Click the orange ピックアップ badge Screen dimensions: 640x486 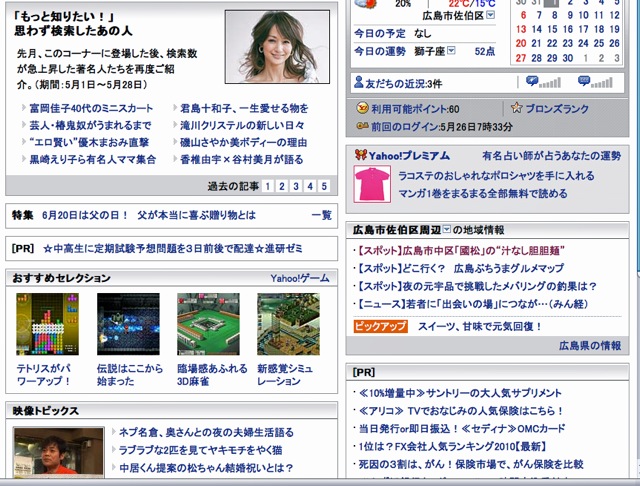click(380, 326)
